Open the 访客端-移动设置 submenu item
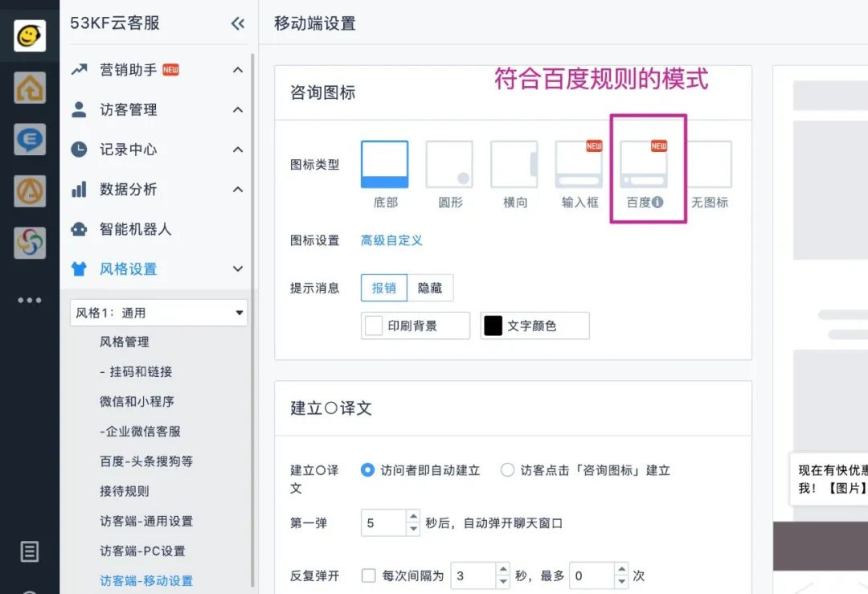868x594 pixels. [146, 581]
